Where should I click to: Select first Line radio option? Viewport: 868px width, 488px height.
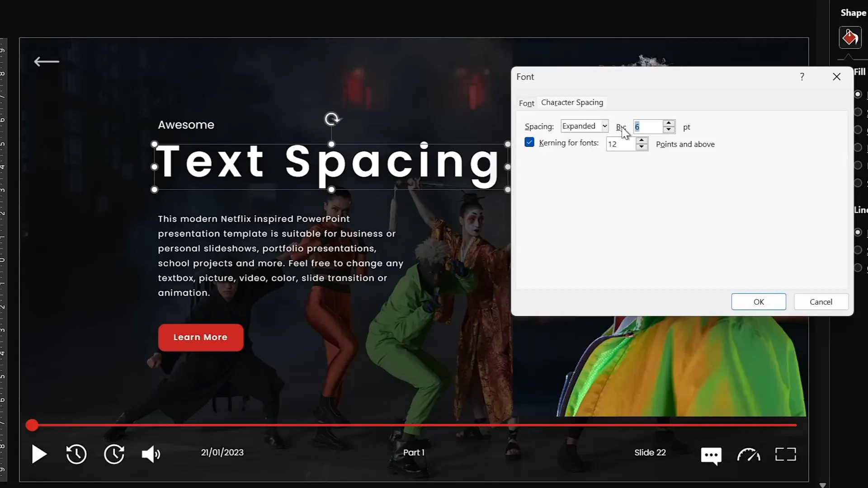(x=858, y=232)
